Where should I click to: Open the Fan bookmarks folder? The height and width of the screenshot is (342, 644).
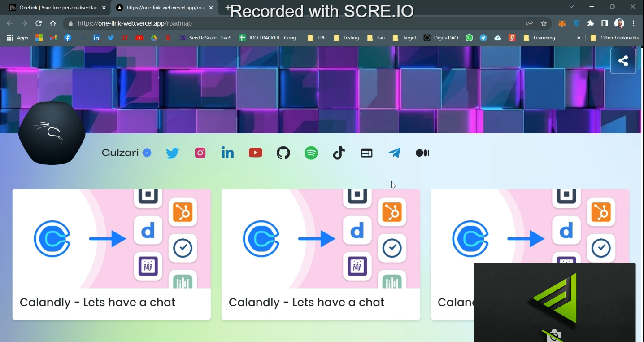376,38
